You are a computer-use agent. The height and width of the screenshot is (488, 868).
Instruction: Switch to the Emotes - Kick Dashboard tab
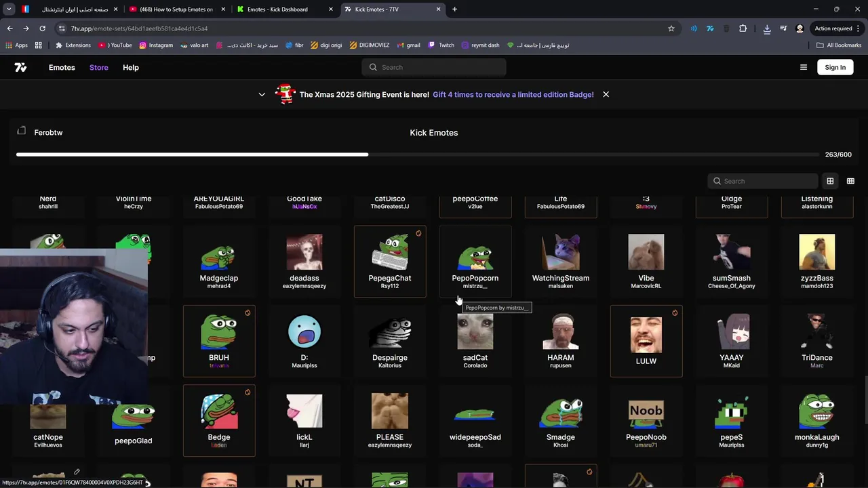click(285, 9)
